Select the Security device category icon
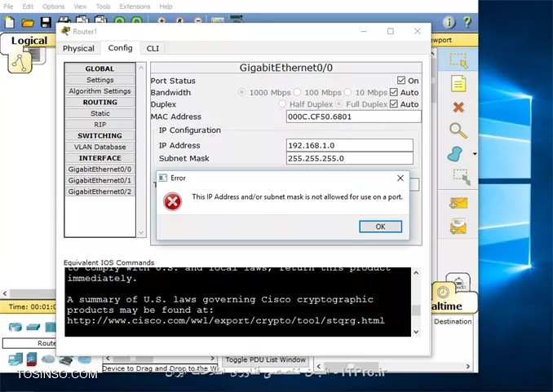 point(31,359)
